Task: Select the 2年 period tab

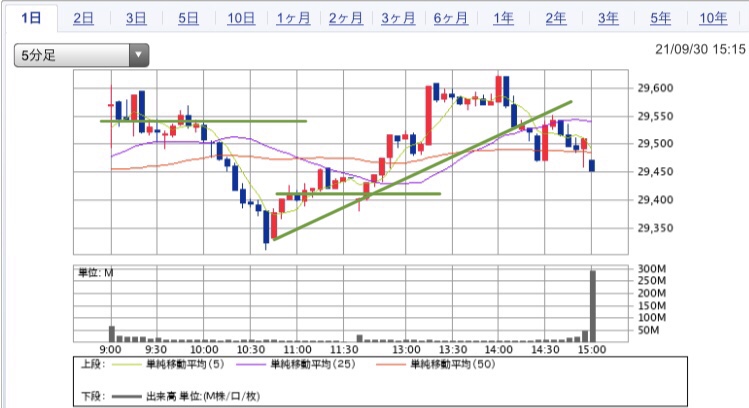Action: pos(556,18)
